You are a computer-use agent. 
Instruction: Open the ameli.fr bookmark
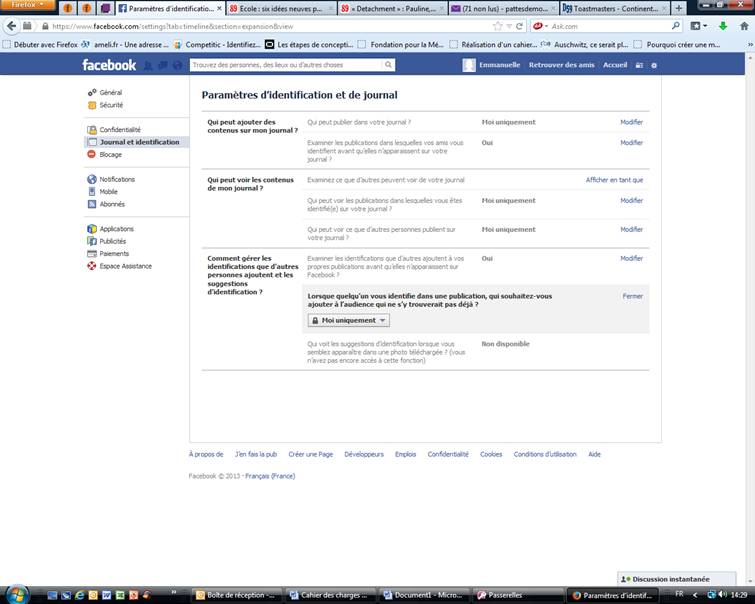coord(125,44)
